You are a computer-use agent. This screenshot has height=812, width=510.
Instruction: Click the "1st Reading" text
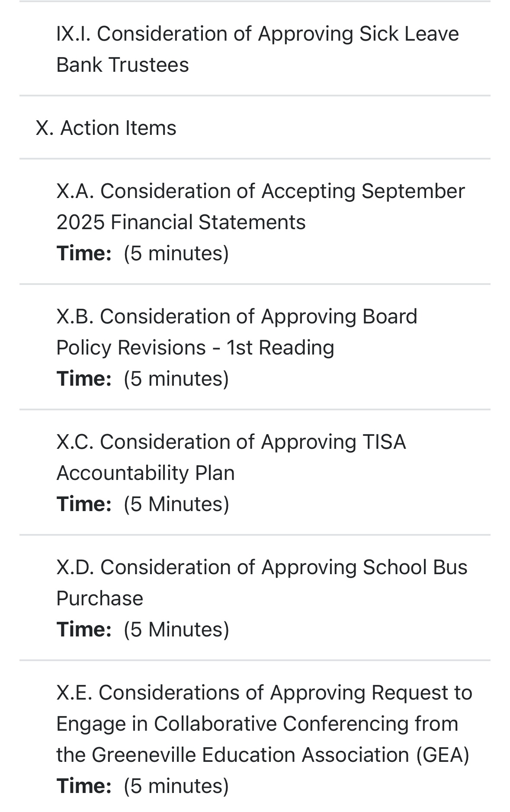(x=280, y=347)
